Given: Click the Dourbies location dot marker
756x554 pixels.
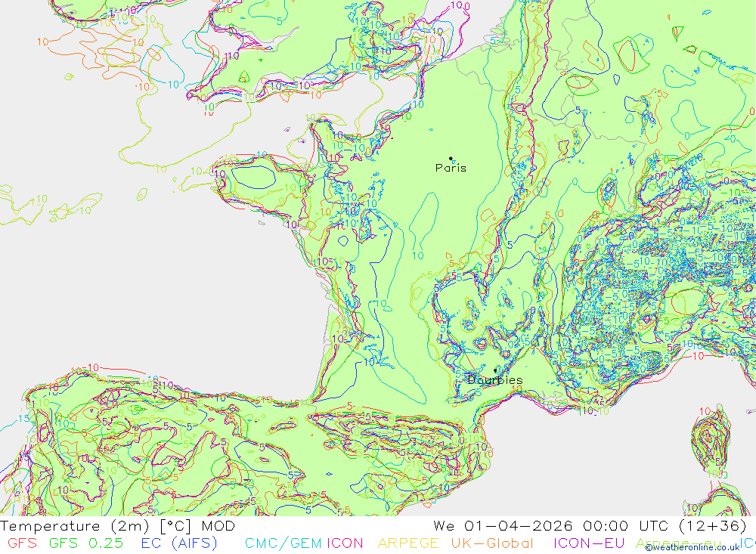Looking at the screenshot, I should (495, 370).
